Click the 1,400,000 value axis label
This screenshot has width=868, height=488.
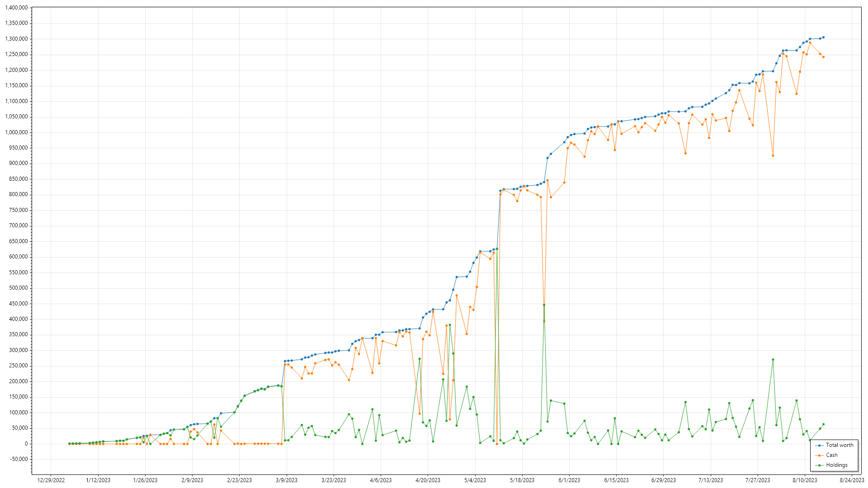16,8
